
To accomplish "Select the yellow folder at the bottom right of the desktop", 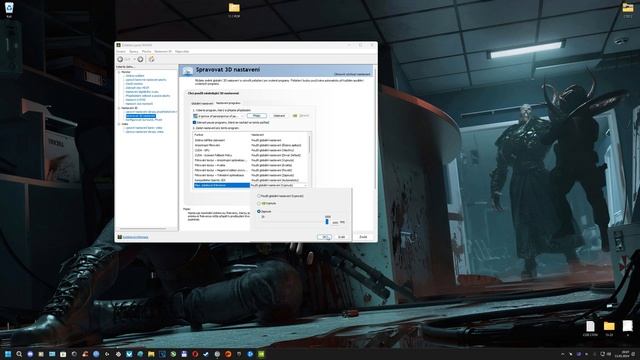I will coord(609,327).
